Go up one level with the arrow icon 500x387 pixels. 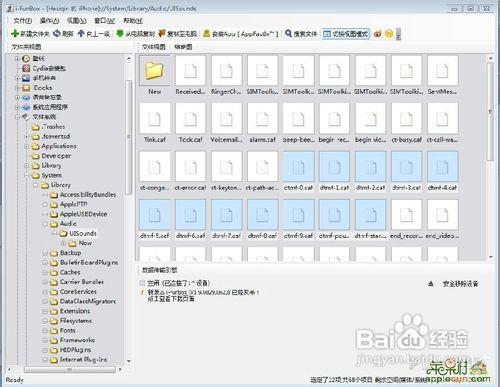[81, 34]
